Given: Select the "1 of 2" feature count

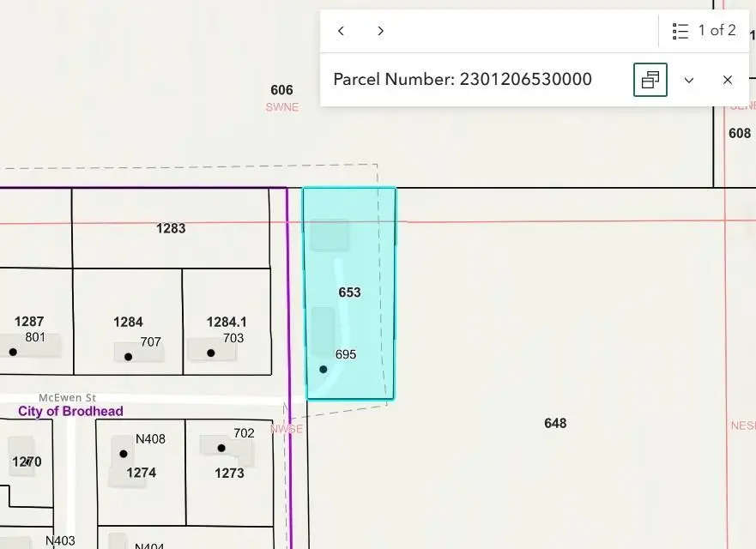Looking at the screenshot, I should coord(717,30).
